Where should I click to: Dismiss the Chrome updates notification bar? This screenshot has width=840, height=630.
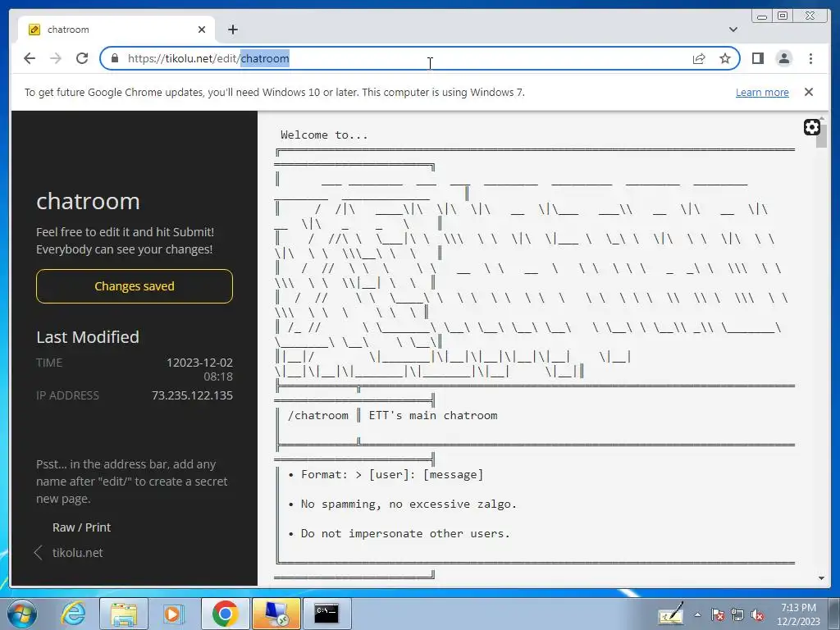pyautogui.click(x=809, y=92)
